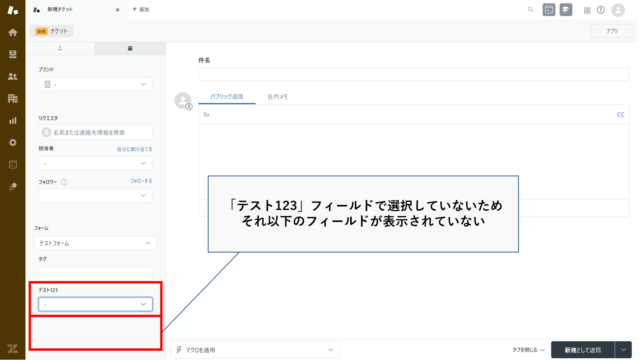Viewport: 640px width, 360px height.
Task: Click the リクエスタ search field
Action: (x=96, y=132)
